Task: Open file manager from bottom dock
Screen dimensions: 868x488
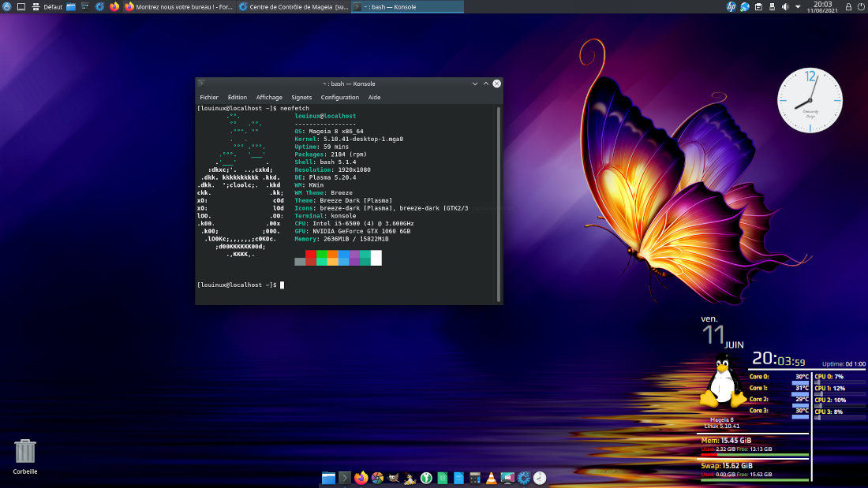Action: (328, 478)
